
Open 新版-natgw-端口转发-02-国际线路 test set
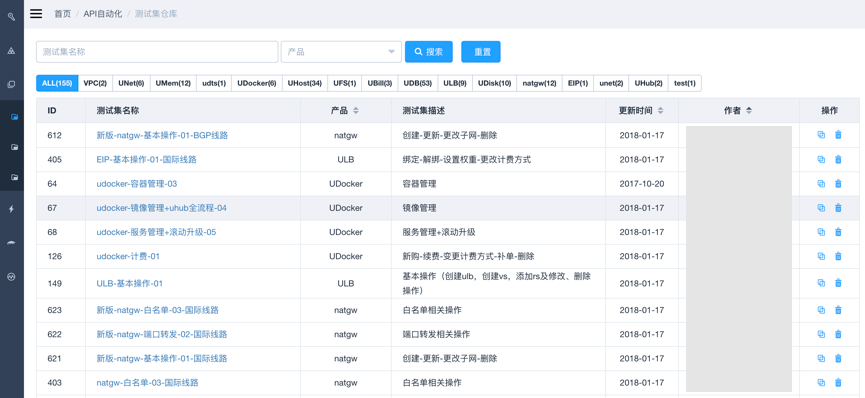tap(162, 335)
